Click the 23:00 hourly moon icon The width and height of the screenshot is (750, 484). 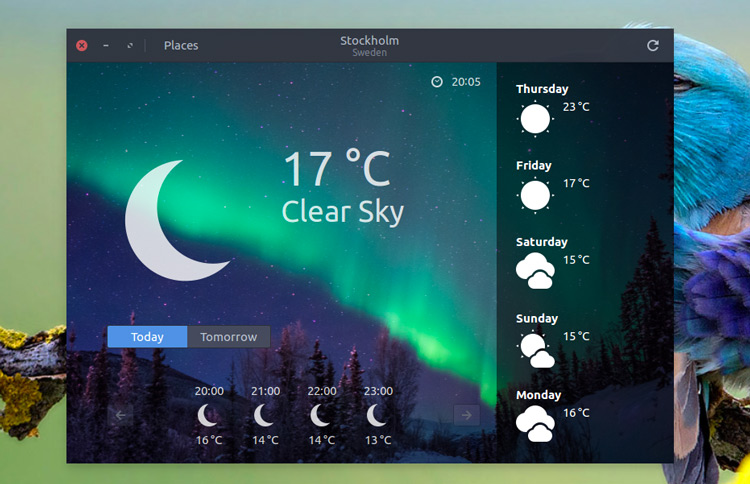click(377, 415)
